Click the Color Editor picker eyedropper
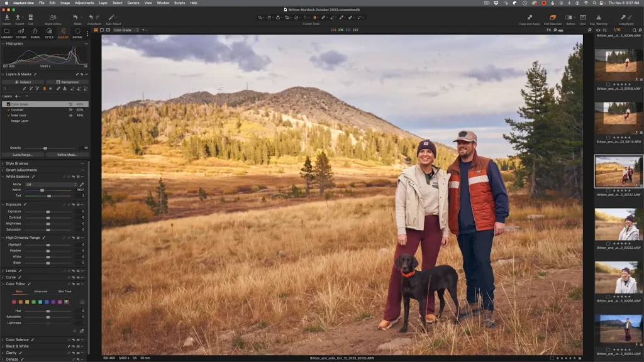 coord(82,331)
